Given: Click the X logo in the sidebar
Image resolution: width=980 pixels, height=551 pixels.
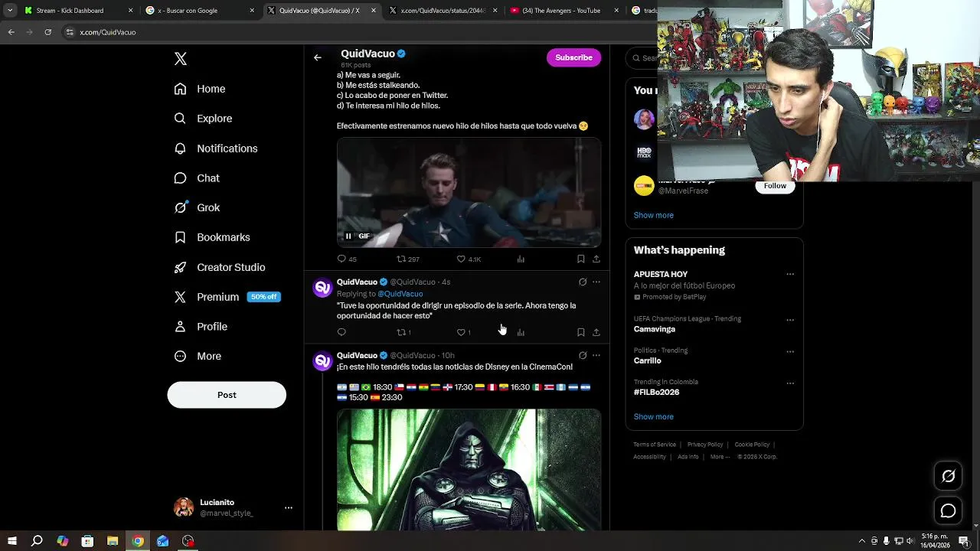Looking at the screenshot, I should [x=181, y=59].
